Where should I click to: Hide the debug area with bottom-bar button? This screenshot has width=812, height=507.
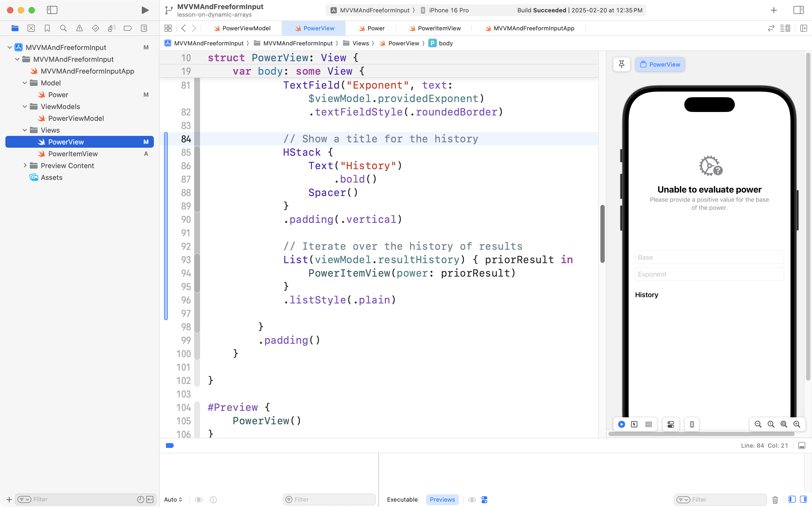[802, 446]
